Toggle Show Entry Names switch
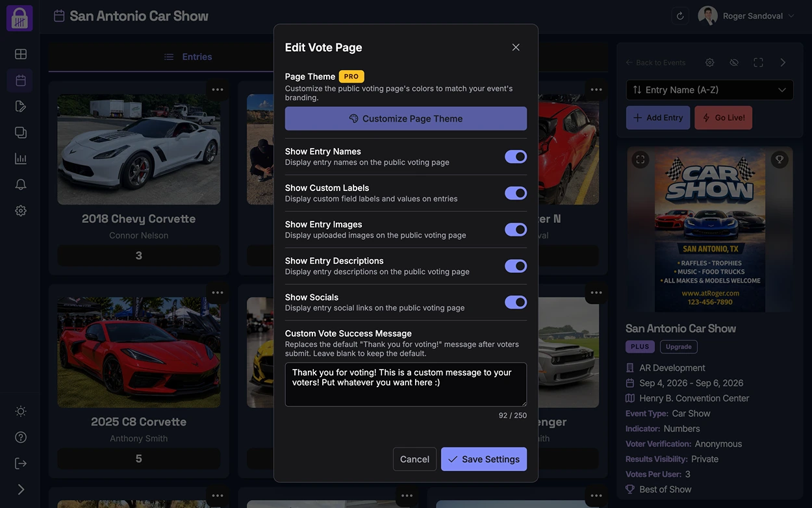 [x=516, y=157]
